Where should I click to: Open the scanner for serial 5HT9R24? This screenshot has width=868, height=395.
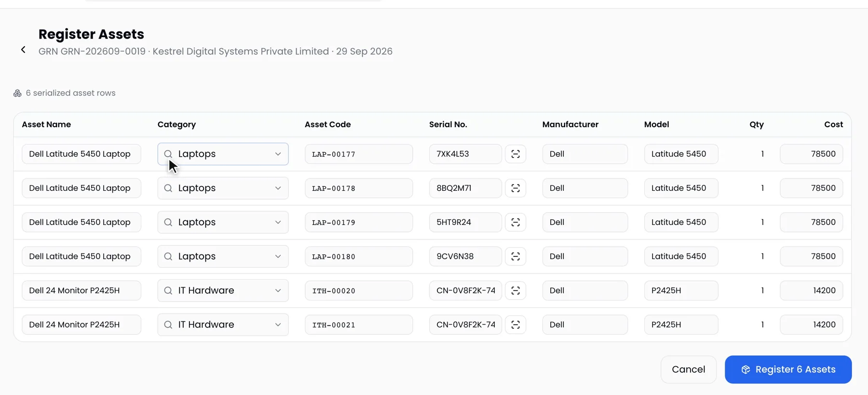click(515, 223)
